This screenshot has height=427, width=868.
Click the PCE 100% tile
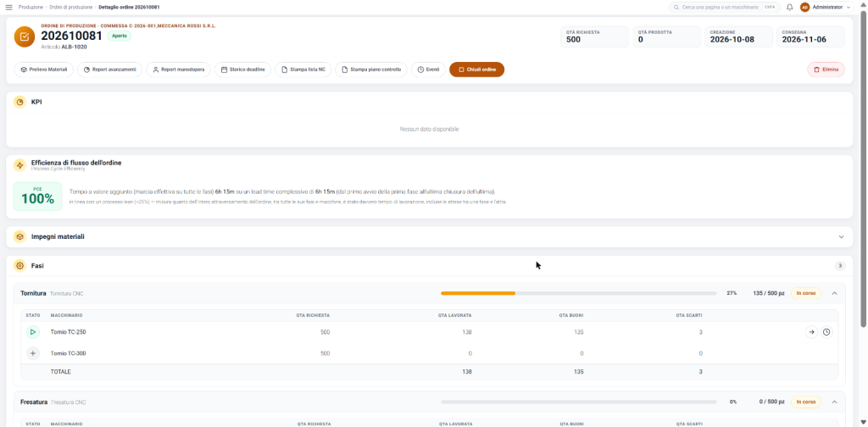point(37,197)
